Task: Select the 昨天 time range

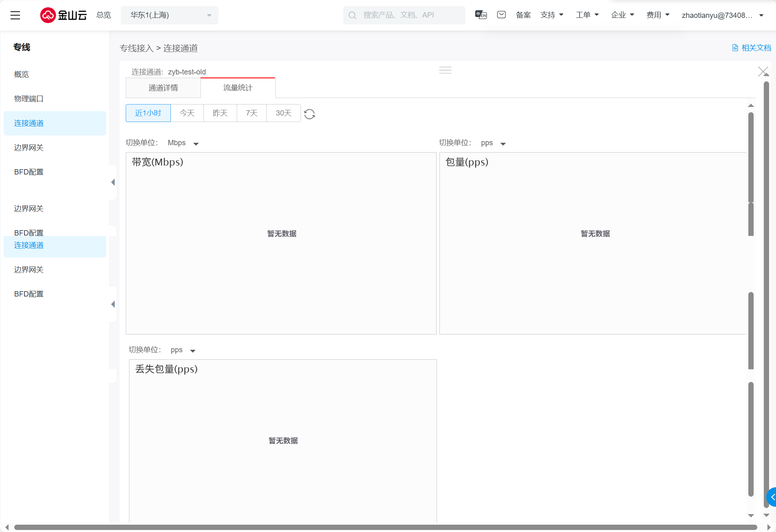Action: pyautogui.click(x=220, y=113)
